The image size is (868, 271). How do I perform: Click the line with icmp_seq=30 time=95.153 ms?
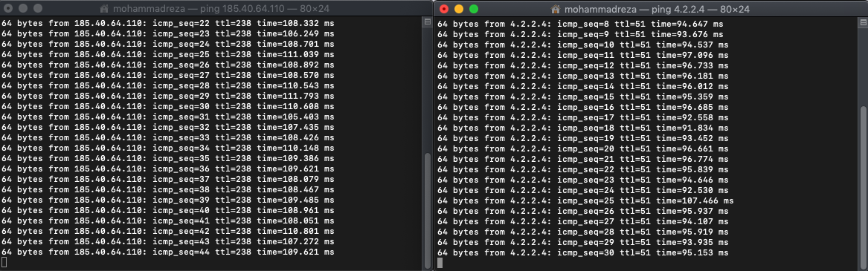(582, 252)
